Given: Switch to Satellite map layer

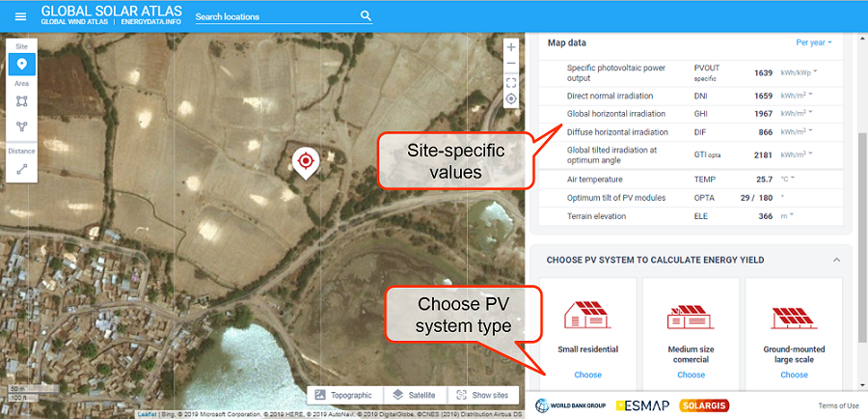Looking at the screenshot, I should pyautogui.click(x=416, y=395).
